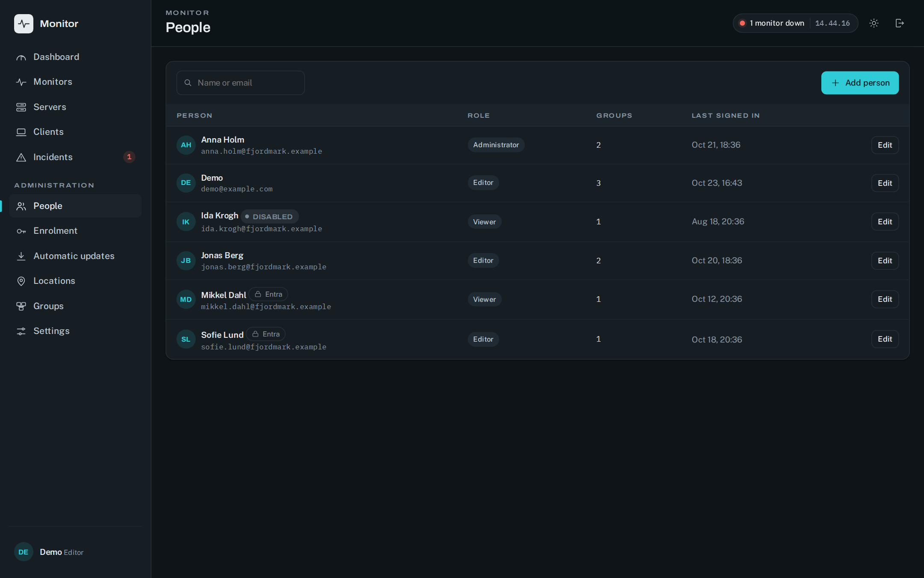Click the IK avatar for Ida Krogh

point(186,222)
